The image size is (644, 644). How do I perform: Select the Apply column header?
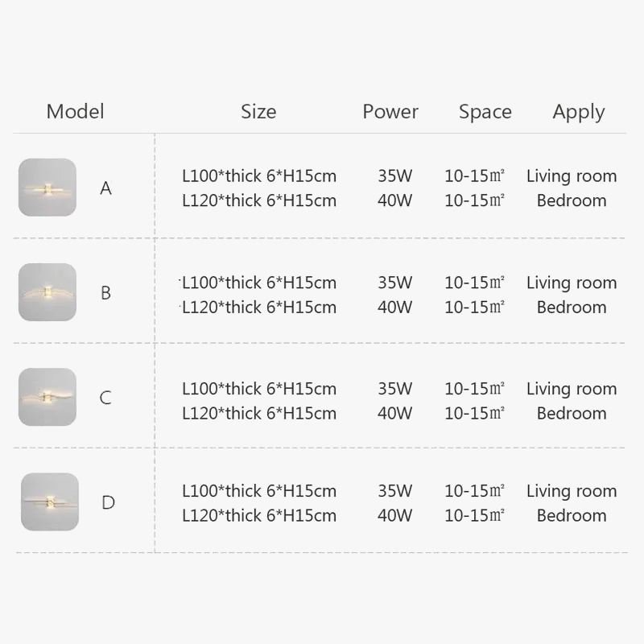[579, 113]
